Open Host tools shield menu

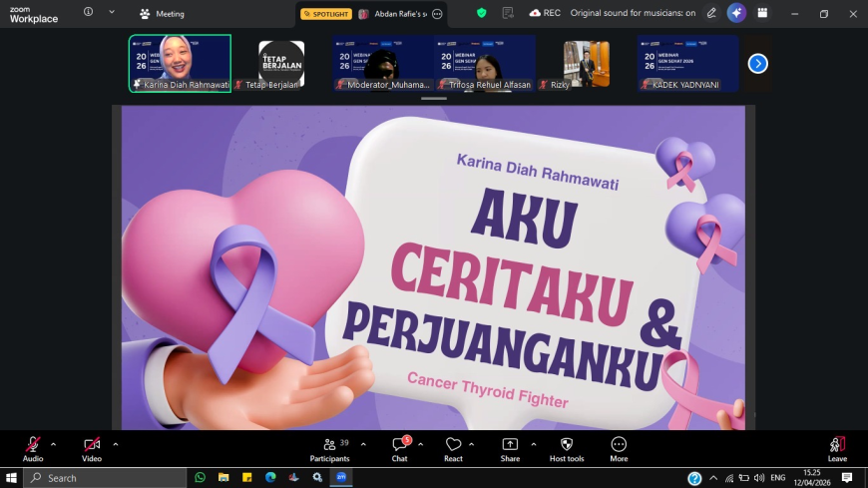point(567,449)
